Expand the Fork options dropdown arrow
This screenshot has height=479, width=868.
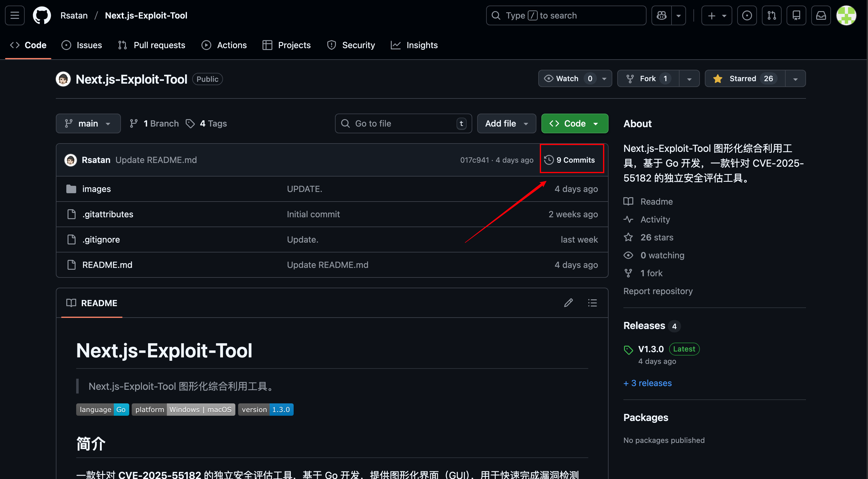(689, 78)
